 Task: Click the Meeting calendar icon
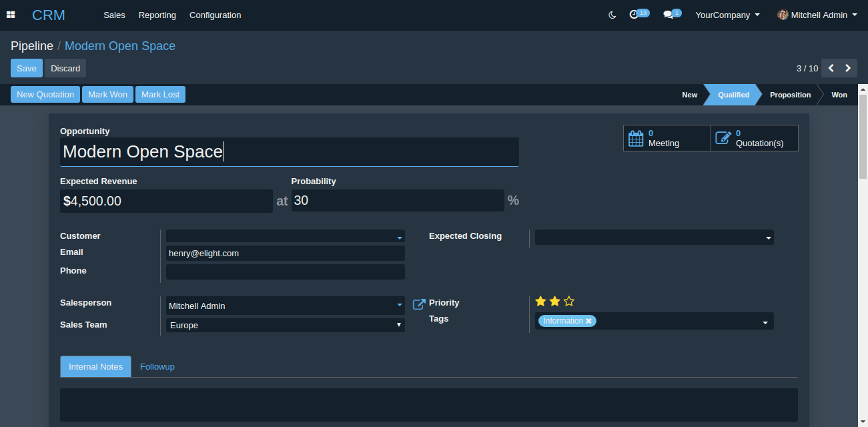click(x=636, y=138)
